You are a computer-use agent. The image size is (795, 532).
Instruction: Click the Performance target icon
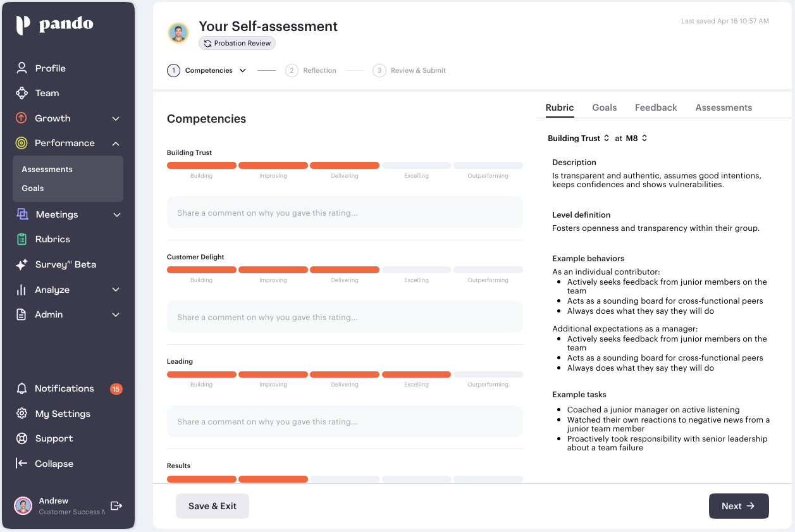(22, 143)
